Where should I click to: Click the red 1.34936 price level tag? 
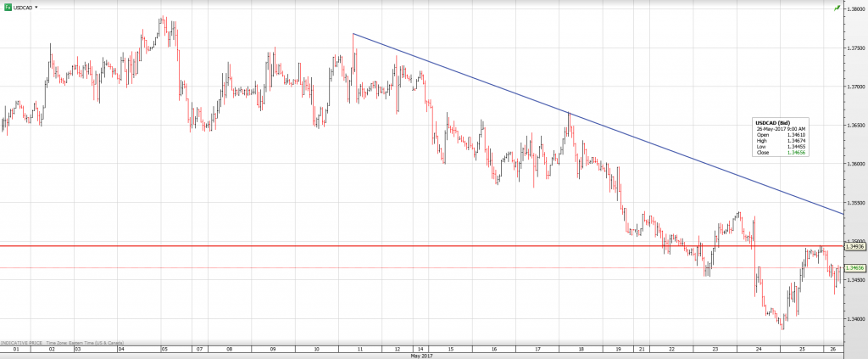click(854, 246)
